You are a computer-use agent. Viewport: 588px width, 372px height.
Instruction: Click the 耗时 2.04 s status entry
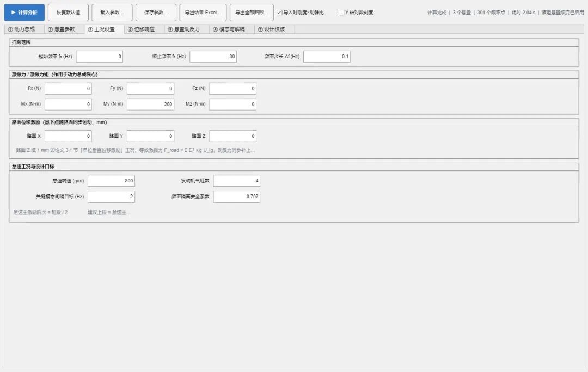coord(524,13)
